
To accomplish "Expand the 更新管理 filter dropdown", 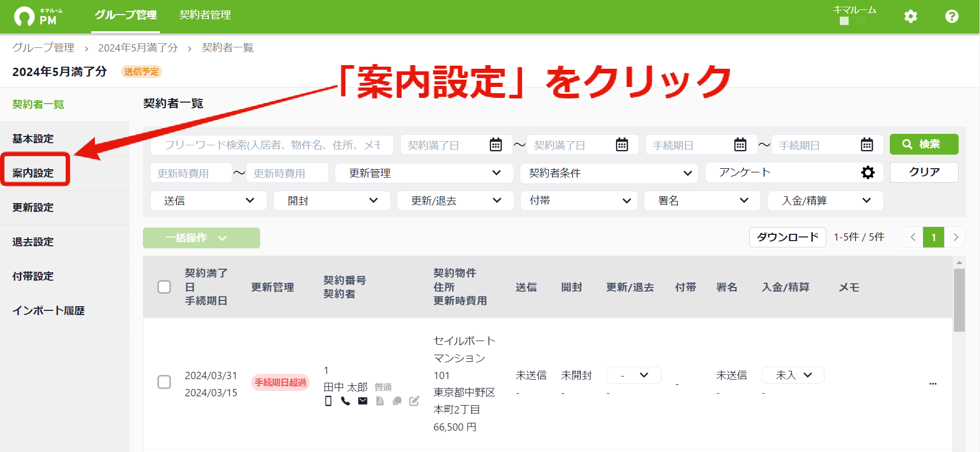I will click(x=424, y=173).
